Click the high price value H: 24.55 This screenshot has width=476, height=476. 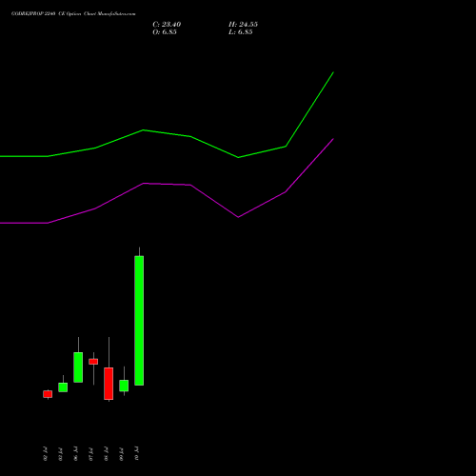243,25
